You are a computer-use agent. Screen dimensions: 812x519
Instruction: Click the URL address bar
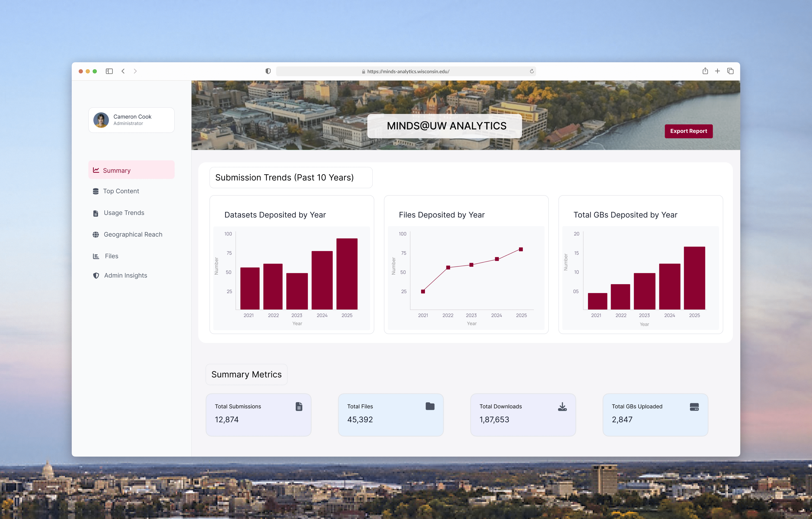408,72
